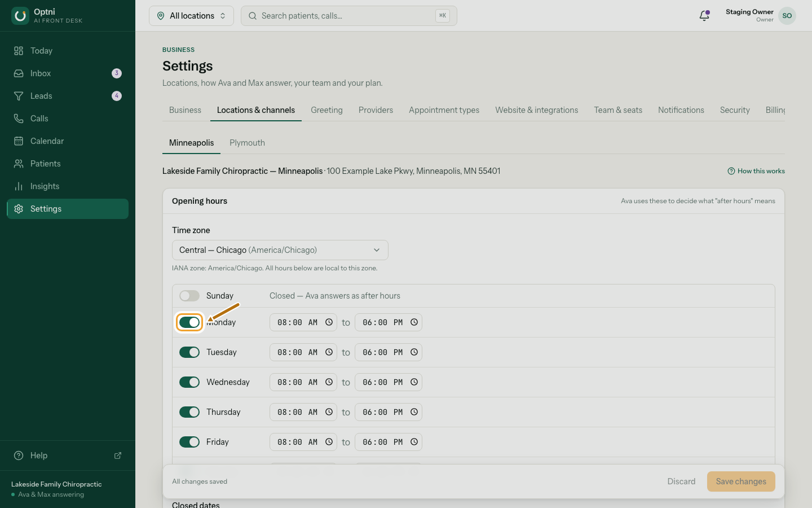Switch to the Plymouth location tab
This screenshot has height=508, width=812.
coord(247,143)
